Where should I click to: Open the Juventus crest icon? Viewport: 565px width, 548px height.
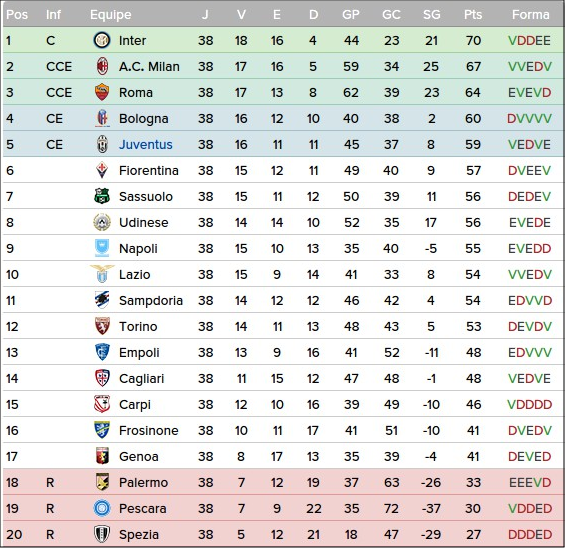(x=102, y=144)
